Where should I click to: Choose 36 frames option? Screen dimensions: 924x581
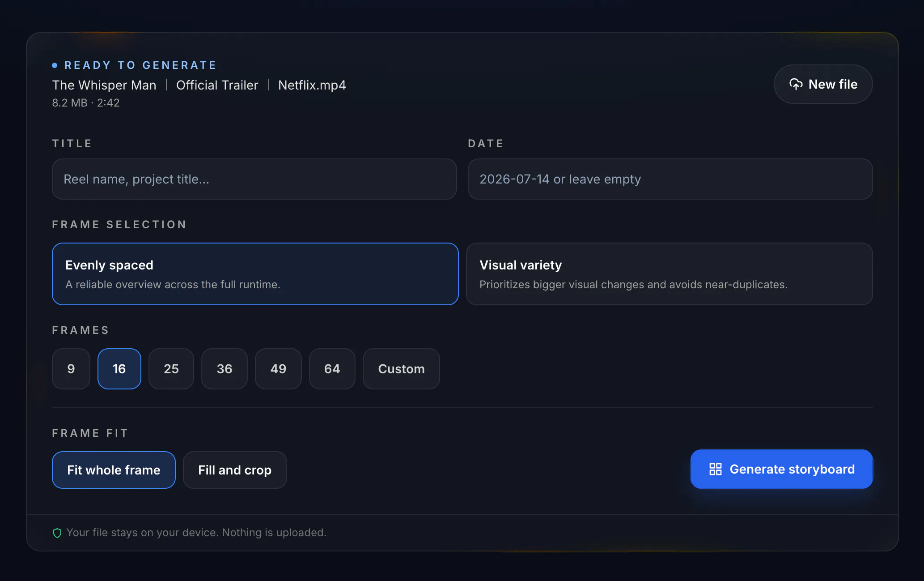(225, 369)
